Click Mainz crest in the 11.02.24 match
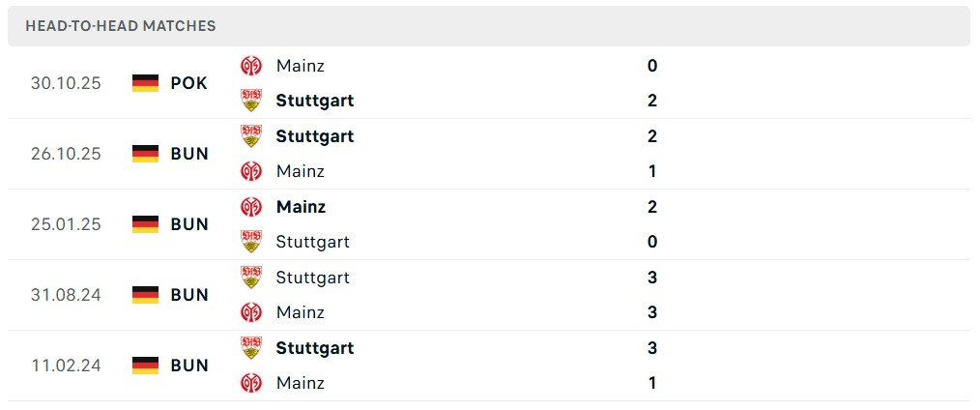 (251, 383)
